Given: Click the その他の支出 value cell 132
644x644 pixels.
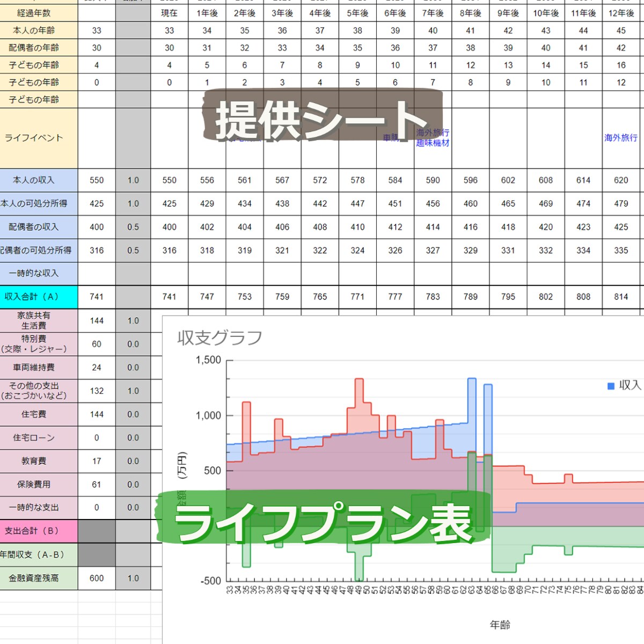Looking at the screenshot, I should (x=97, y=391).
